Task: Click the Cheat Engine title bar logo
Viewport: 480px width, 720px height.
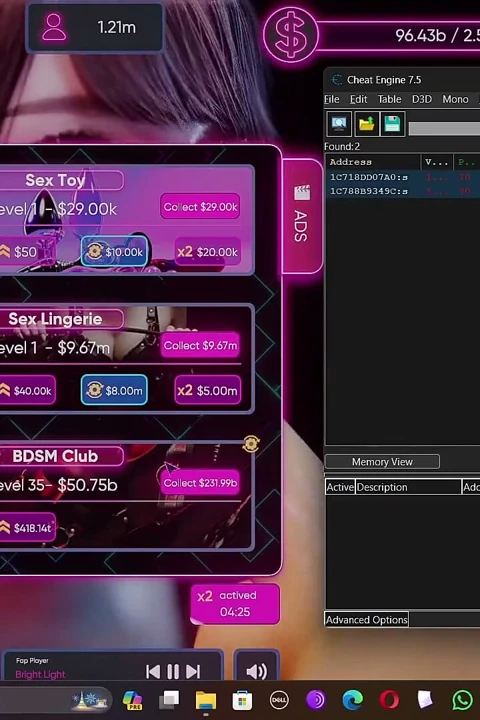Action: [337, 80]
